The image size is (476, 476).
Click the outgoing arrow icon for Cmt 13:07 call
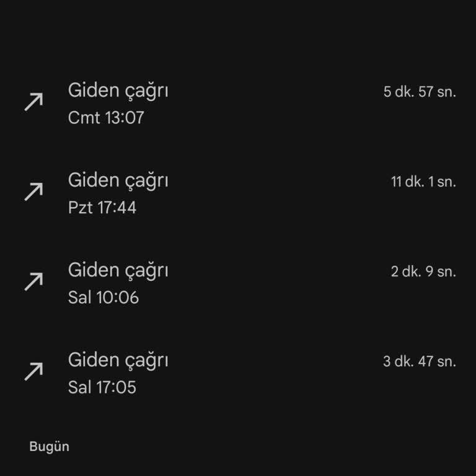[x=33, y=102]
